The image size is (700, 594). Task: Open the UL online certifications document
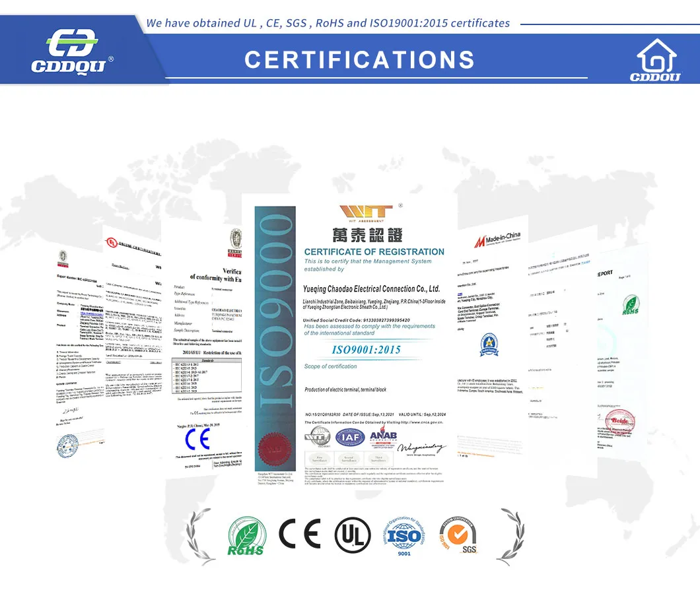133,321
